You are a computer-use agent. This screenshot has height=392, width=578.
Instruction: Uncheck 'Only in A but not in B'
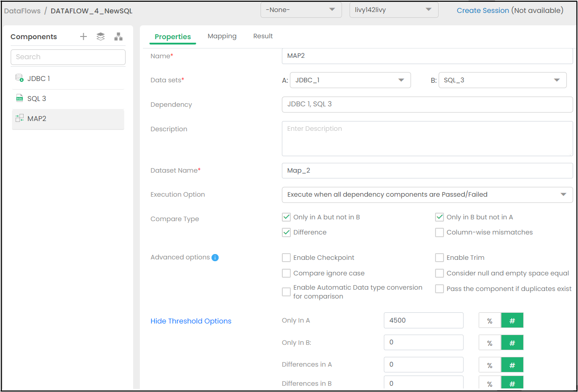coord(286,217)
